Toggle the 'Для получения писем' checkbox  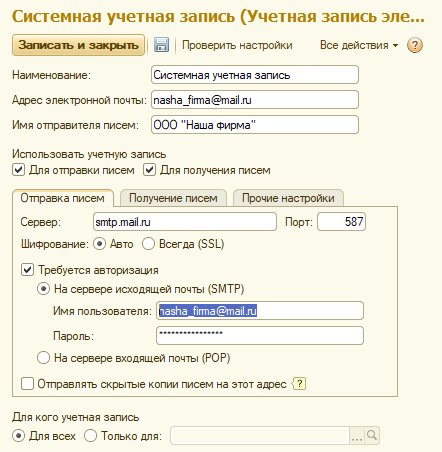pos(149,170)
